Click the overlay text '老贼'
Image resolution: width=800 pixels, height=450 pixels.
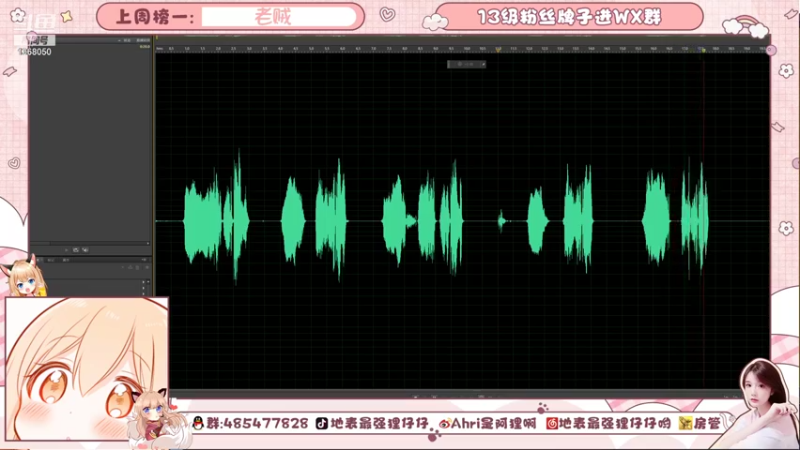click(273, 17)
